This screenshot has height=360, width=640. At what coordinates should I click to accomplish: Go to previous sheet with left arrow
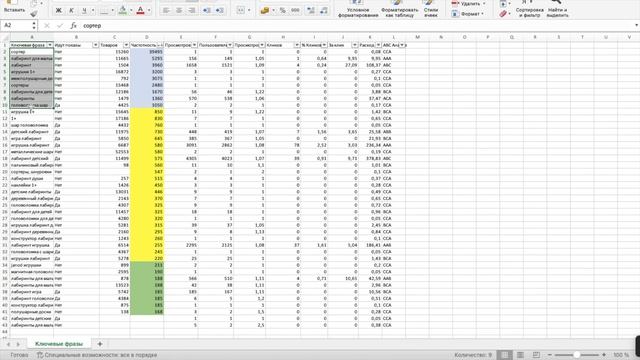(x=9, y=344)
